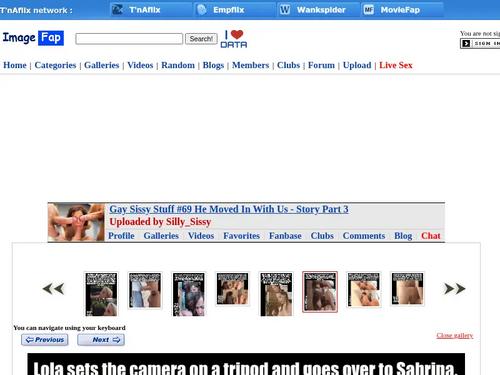Open Galleries in main navigation bar
The height and width of the screenshot is (375, 500).
coord(101,65)
